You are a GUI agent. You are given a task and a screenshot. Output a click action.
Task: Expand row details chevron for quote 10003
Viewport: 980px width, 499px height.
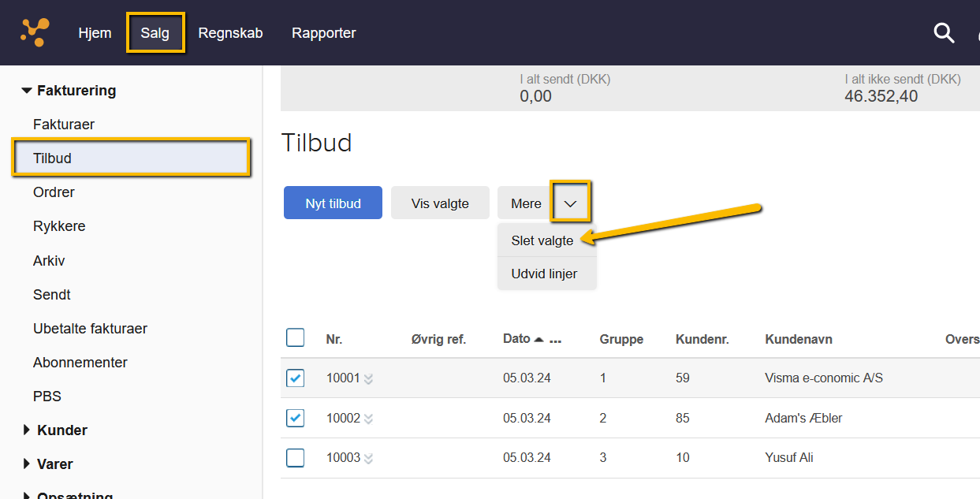click(x=368, y=458)
